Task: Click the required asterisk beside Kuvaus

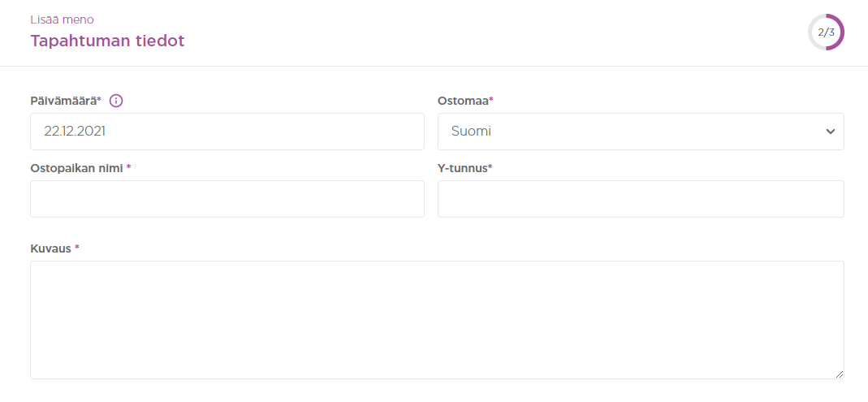Action: pyautogui.click(x=77, y=248)
